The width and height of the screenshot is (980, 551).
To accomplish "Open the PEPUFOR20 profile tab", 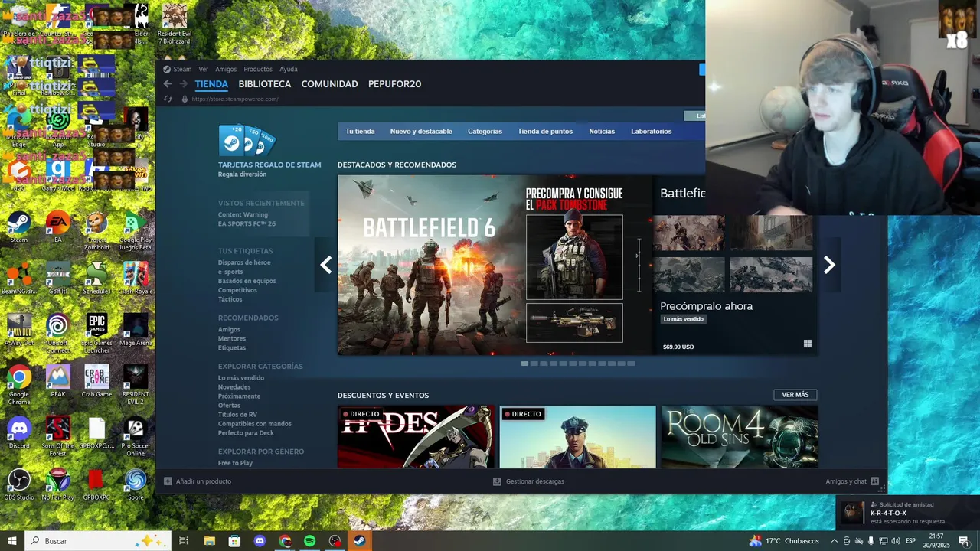I will (x=394, y=84).
